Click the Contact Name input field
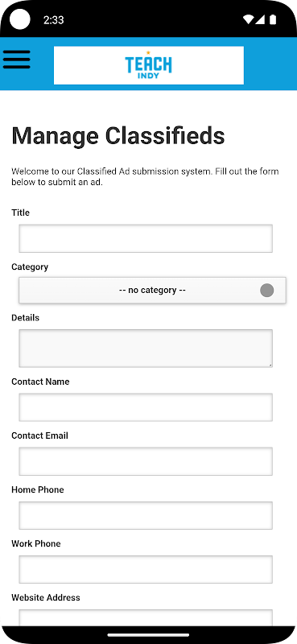 pos(146,407)
